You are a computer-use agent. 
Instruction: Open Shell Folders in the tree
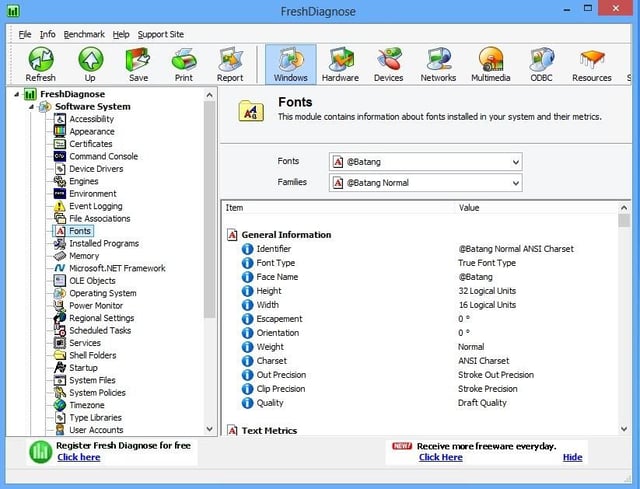[x=93, y=356]
